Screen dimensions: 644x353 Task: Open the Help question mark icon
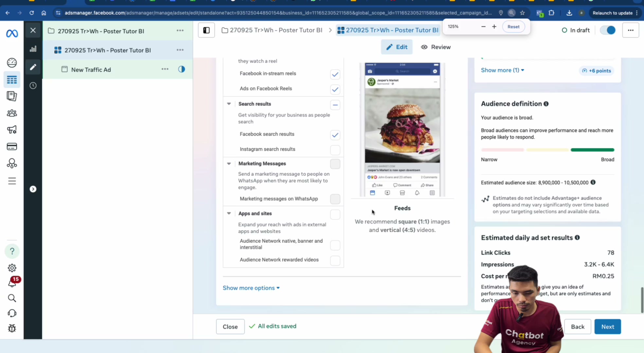coord(12,251)
